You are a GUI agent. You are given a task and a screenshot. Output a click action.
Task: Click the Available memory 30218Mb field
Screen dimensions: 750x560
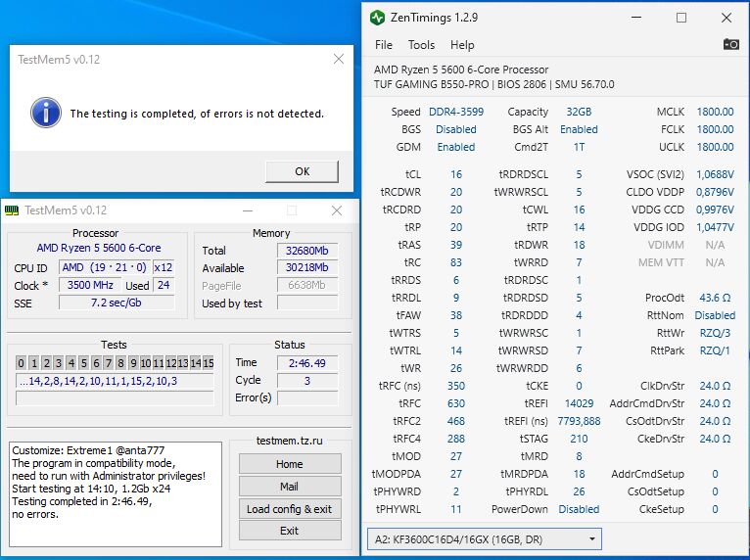point(307,267)
